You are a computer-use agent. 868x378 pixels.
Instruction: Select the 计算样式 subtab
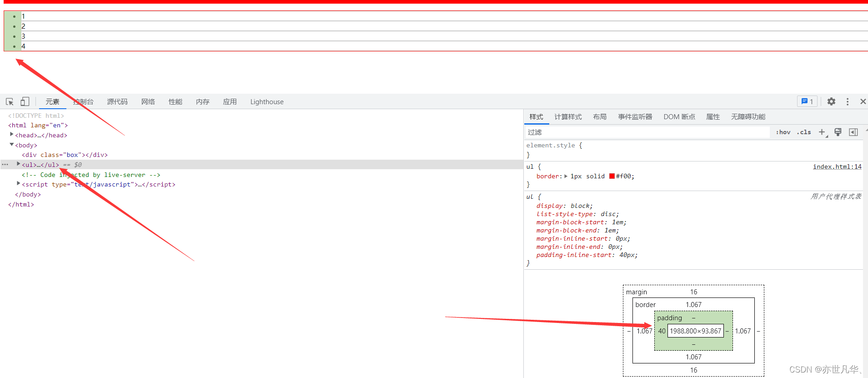(x=568, y=117)
